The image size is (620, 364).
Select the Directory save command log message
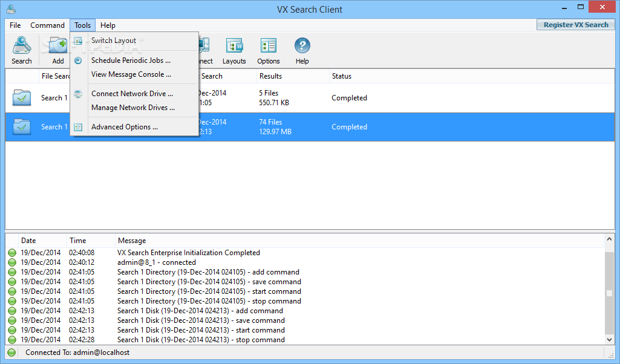(x=209, y=282)
